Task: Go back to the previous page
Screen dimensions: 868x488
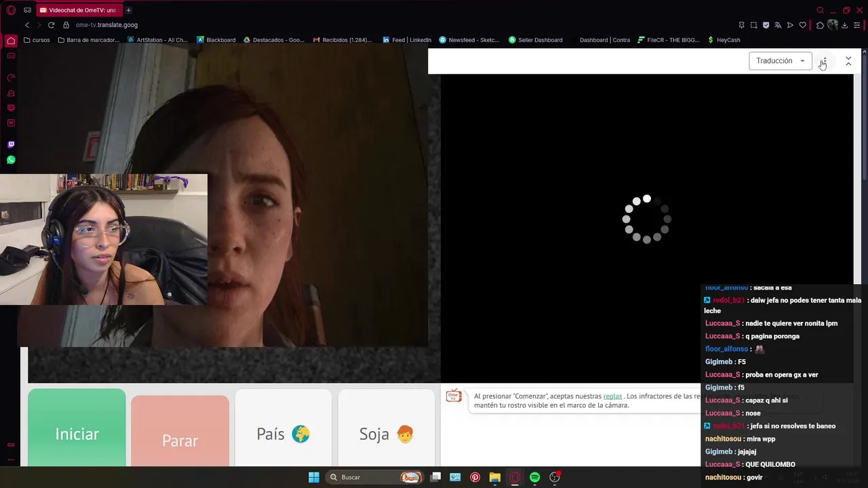Action: pos(27,25)
